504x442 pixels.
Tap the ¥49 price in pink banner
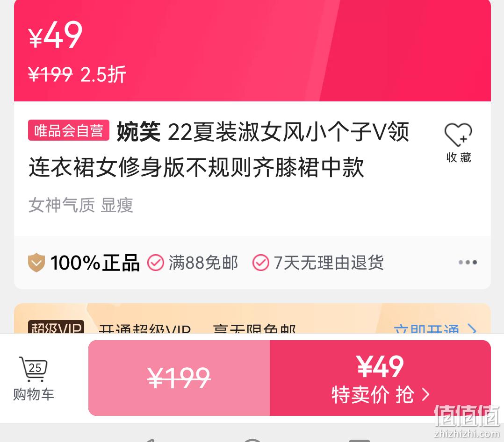pyautogui.click(x=55, y=35)
